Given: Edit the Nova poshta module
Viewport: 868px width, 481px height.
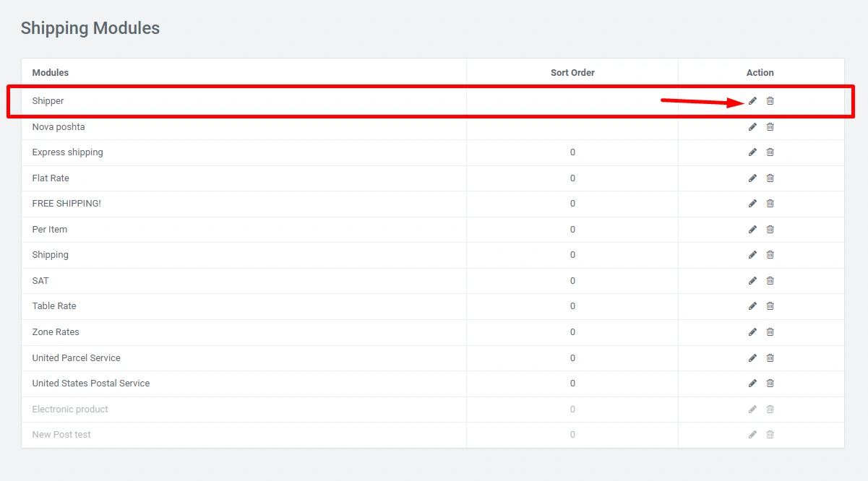Looking at the screenshot, I should [x=752, y=127].
